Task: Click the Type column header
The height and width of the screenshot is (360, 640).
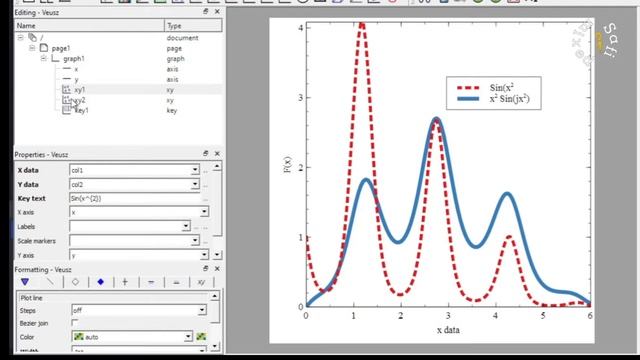Action: click(193, 26)
